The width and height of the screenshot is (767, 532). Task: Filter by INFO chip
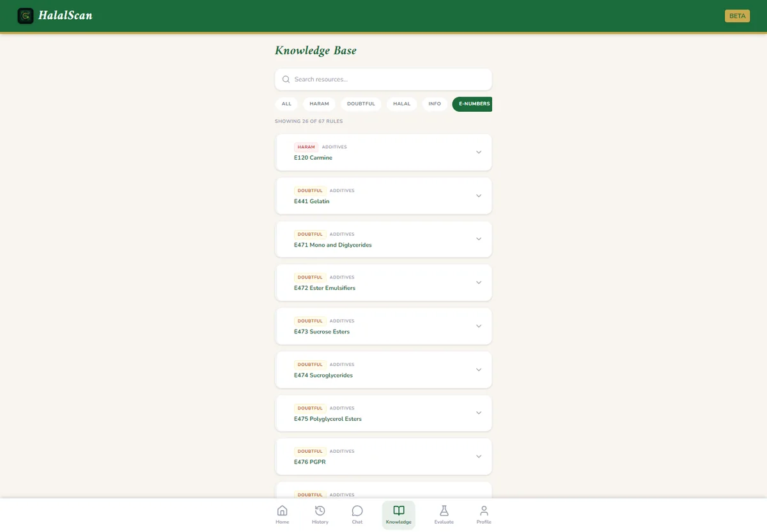(x=435, y=104)
